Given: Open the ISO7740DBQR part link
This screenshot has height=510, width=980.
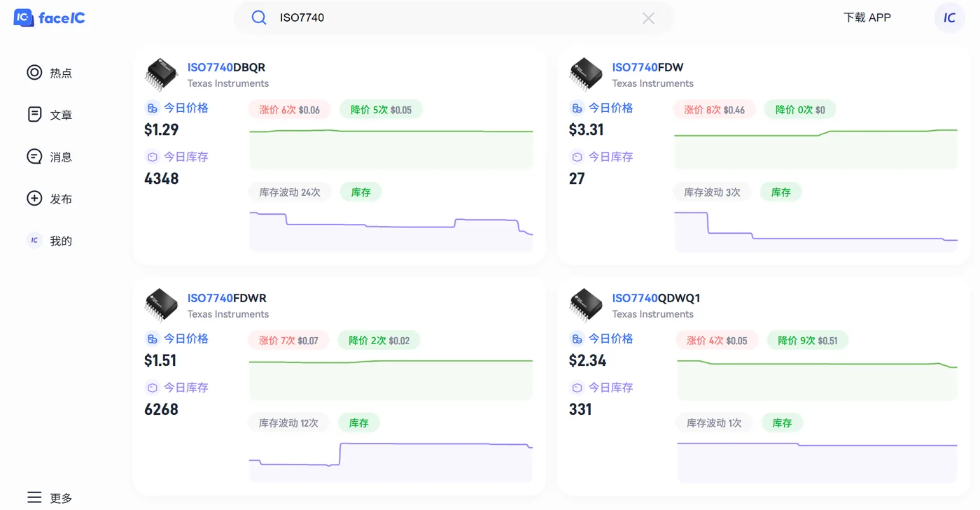Looking at the screenshot, I should point(226,67).
